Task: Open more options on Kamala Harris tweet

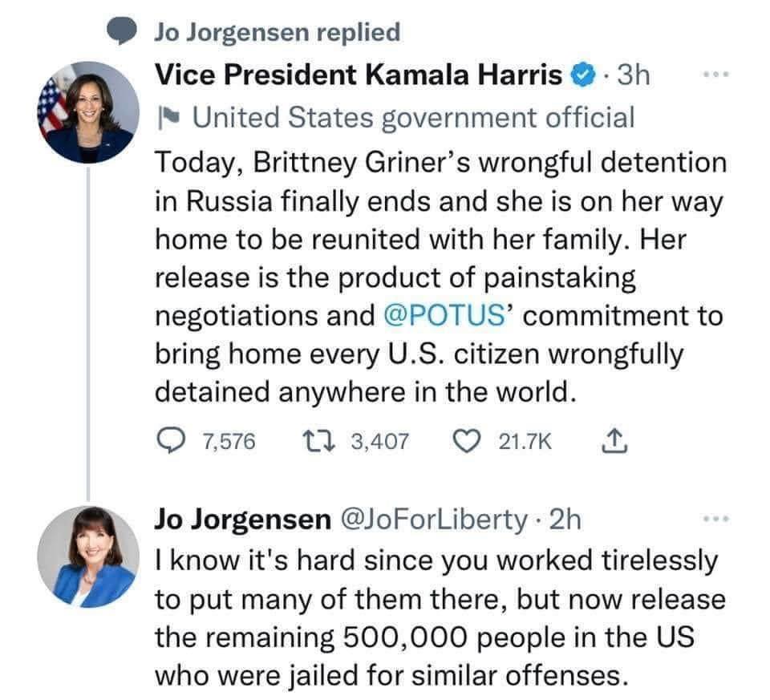Action: [716, 75]
